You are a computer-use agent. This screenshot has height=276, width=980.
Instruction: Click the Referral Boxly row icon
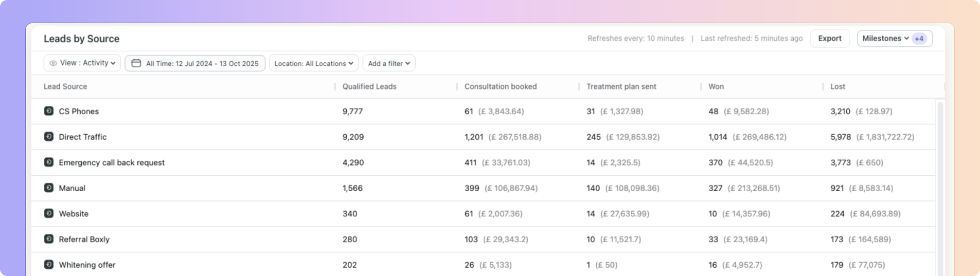(49, 239)
